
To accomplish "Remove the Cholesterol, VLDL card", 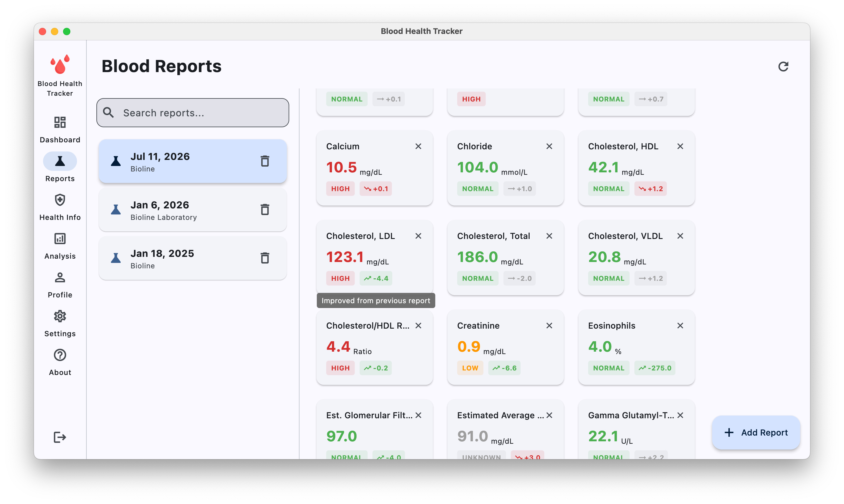I will [x=680, y=236].
